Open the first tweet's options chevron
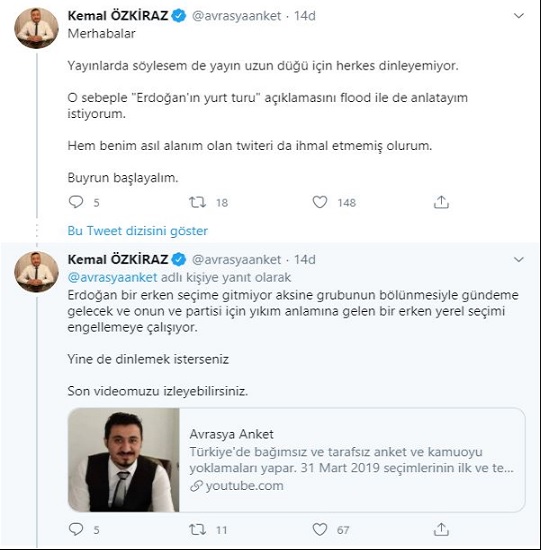 tap(519, 16)
